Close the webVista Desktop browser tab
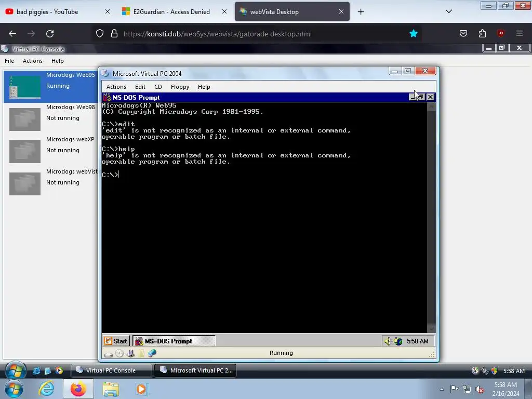 tap(341, 11)
